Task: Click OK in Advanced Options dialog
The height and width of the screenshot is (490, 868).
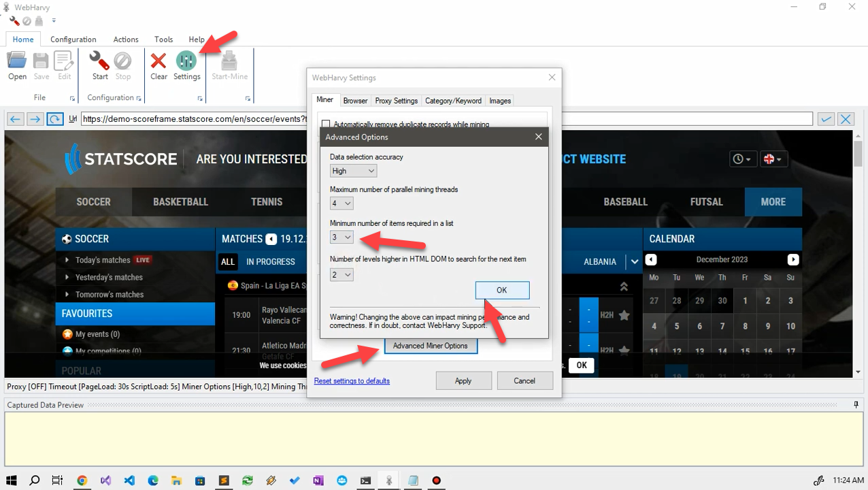Action: 501,290
